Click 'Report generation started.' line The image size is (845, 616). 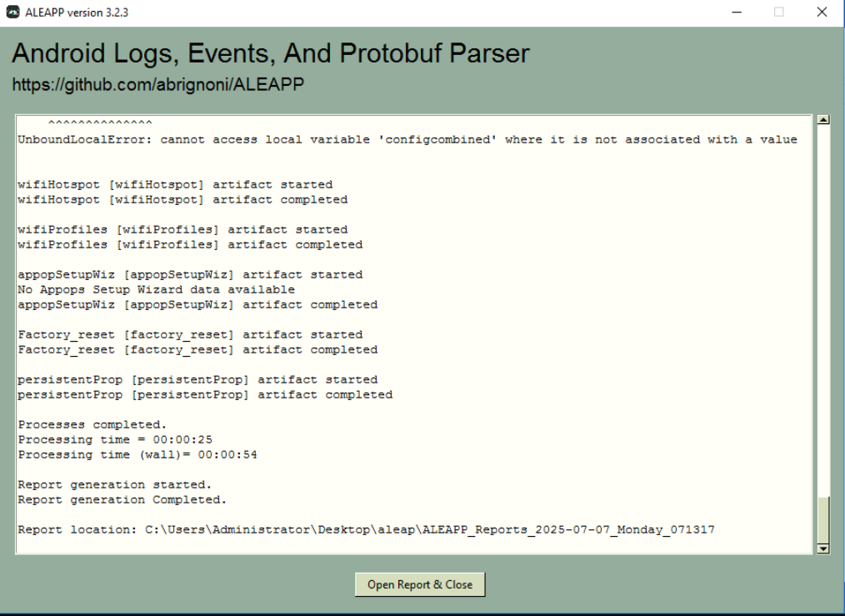coord(115,485)
